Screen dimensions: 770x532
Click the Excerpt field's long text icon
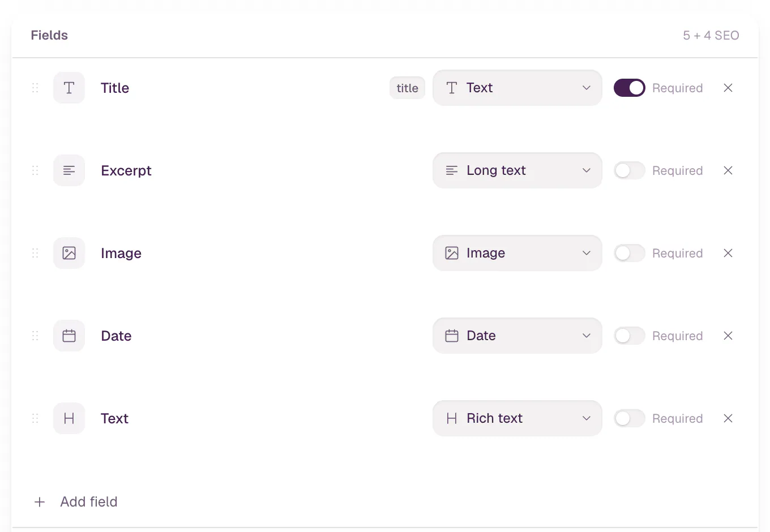tap(69, 170)
